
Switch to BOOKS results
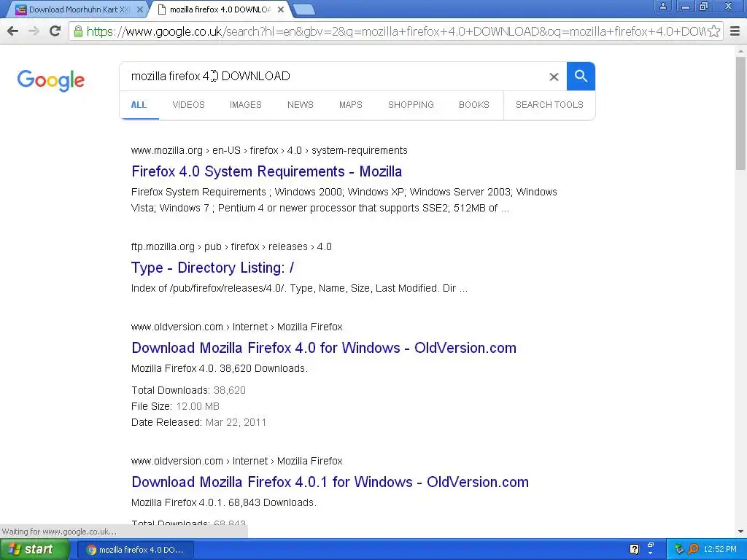coord(474,105)
